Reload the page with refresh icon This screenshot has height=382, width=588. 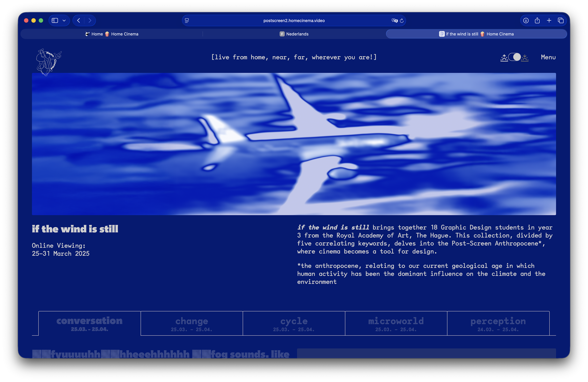point(402,20)
